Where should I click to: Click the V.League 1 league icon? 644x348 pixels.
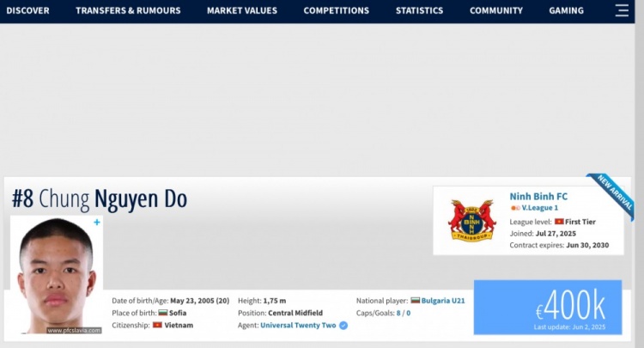coord(514,208)
